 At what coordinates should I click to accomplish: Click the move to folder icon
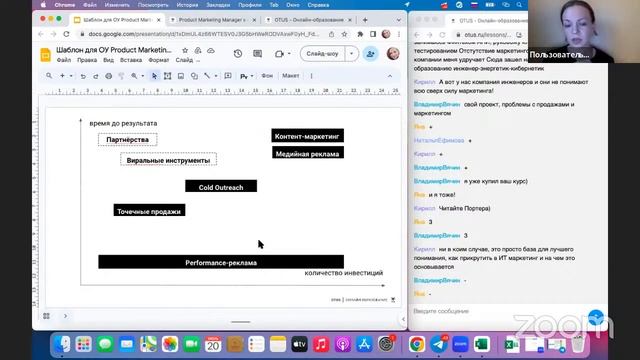coord(198,50)
